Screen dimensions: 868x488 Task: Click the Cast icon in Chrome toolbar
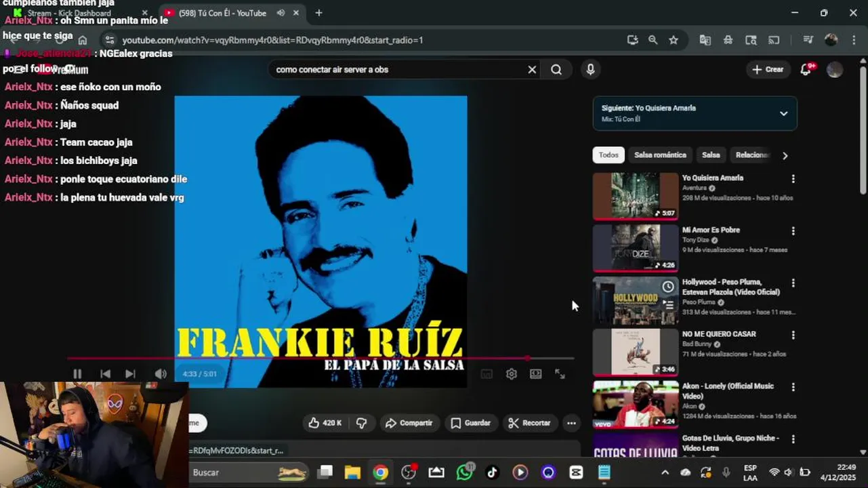[x=774, y=40]
